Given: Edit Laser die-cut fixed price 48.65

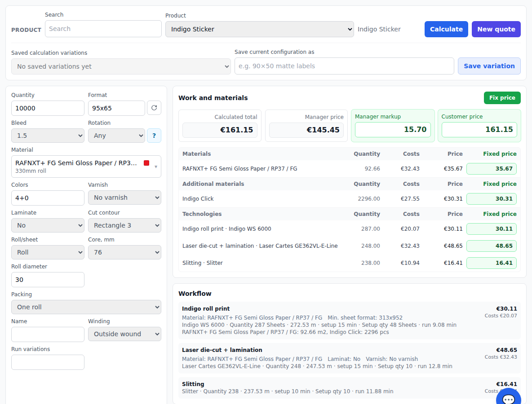Looking at the screenshot, I should point(492,246).
